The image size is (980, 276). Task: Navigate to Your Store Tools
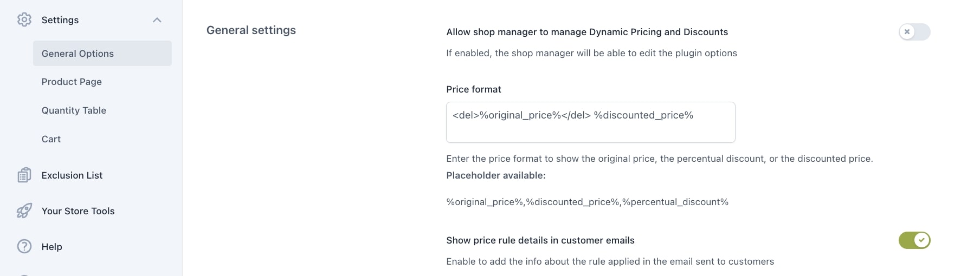[x=78, y=211]
